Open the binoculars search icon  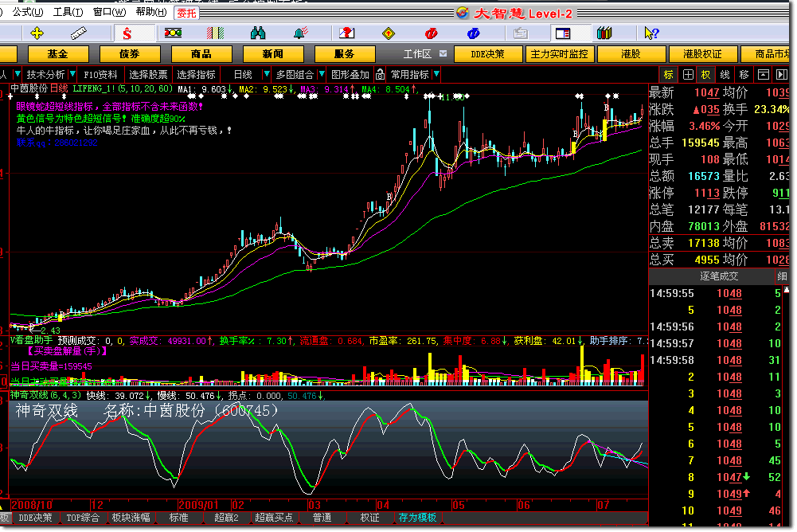tap(258, 33)
